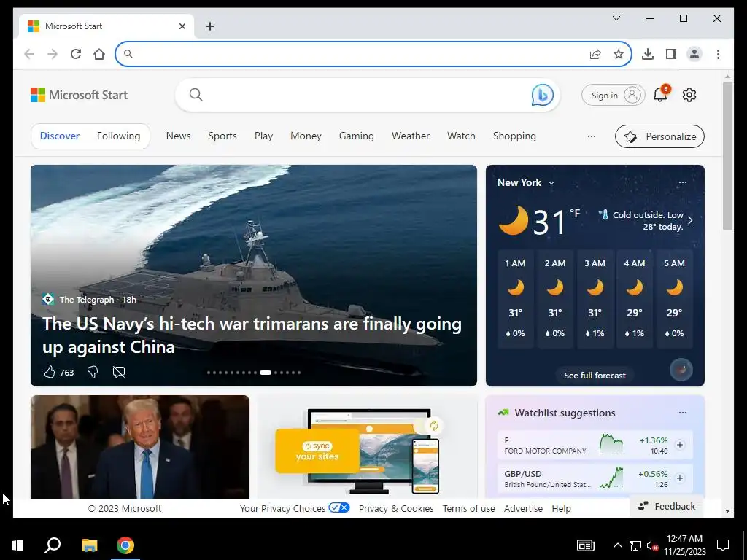Click the first carousel pagination dot
Screen dimensions: 747x560
209,373
